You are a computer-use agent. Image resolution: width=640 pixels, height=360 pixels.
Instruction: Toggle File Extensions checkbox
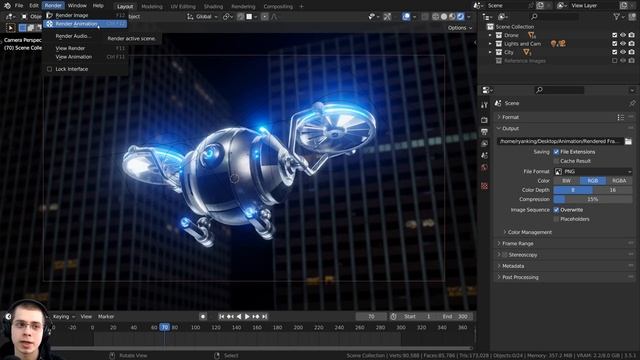point(556,152)
